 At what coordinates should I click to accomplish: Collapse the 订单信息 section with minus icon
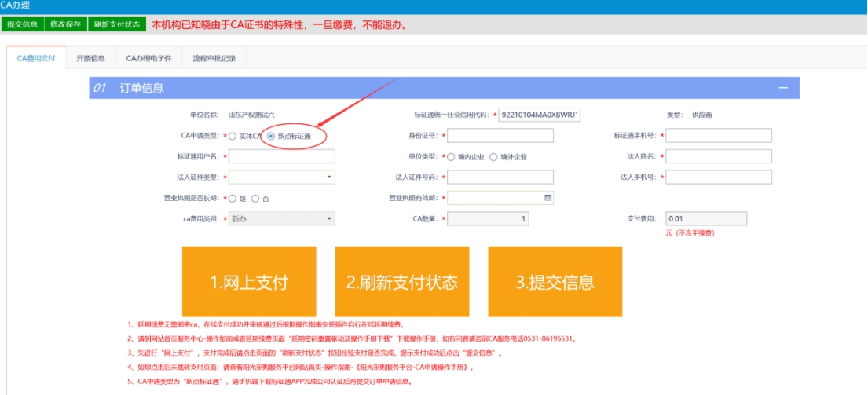pyautogui.click(x=782, y=88)
